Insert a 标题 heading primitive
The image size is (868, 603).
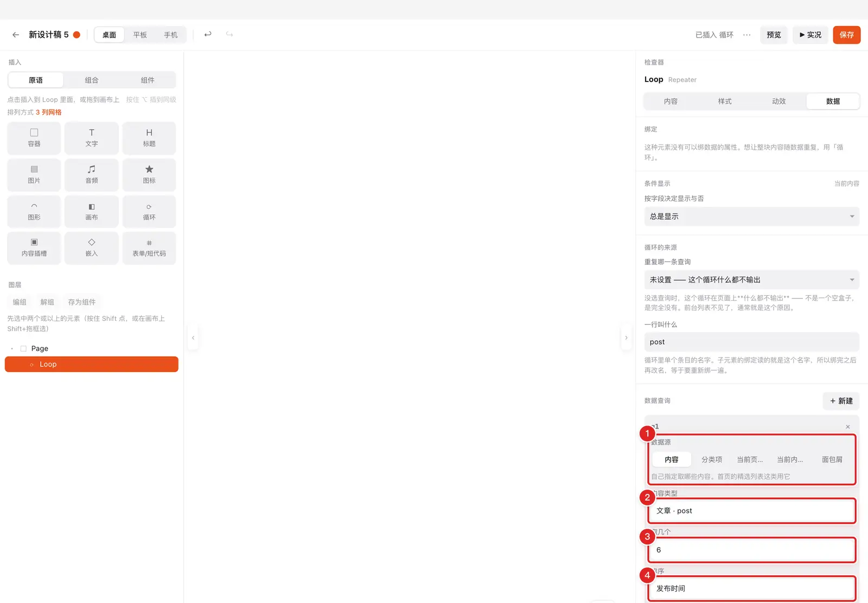pyautogui.click(x=149, y=138)
